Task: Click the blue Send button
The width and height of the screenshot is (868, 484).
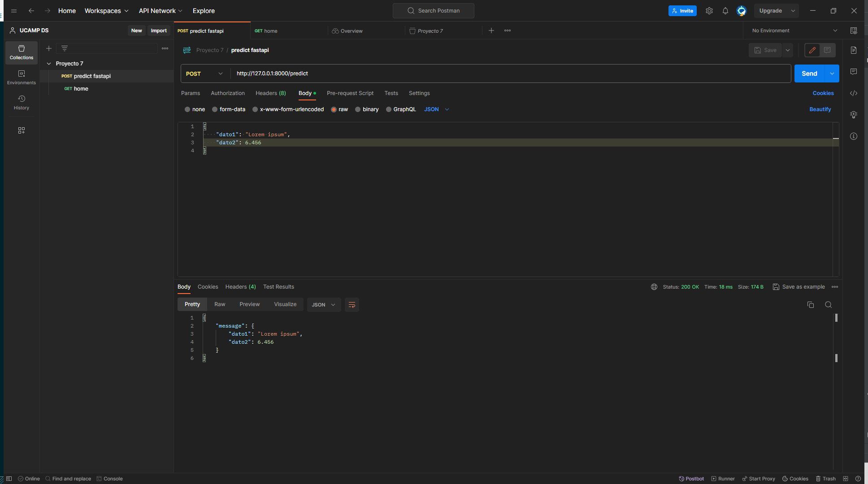Action: 809,73
